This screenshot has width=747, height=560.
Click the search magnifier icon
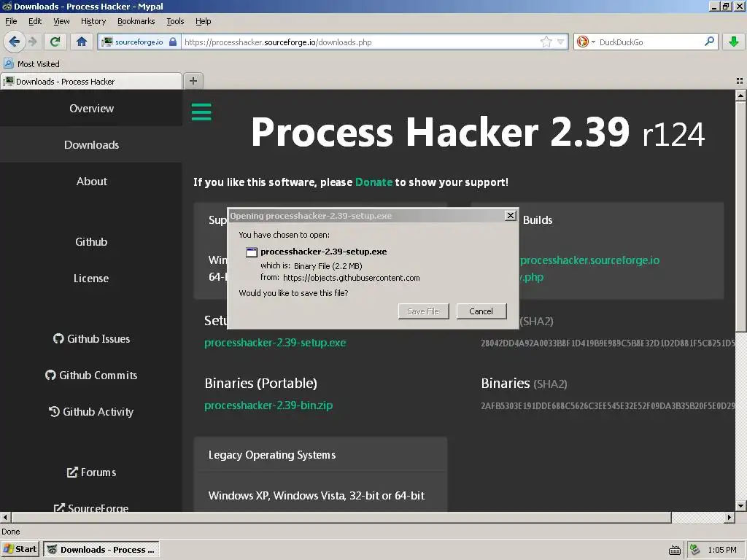[709, 42]
